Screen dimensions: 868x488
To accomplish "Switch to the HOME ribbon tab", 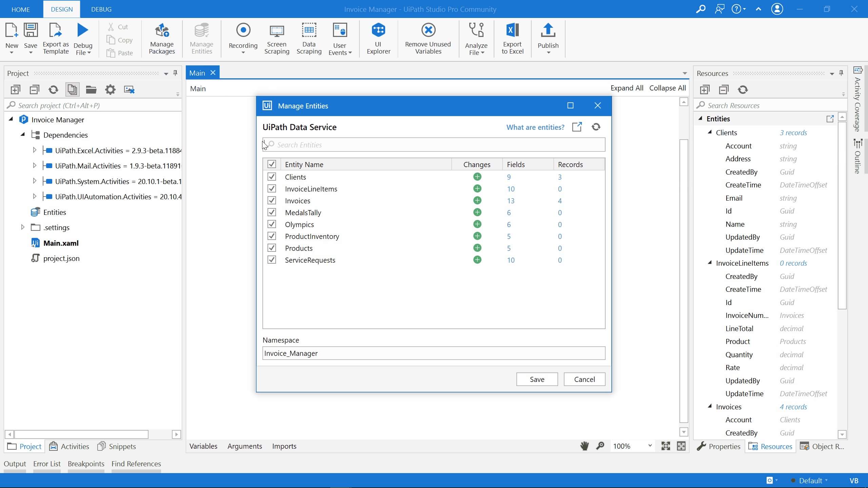I will 21,9.
